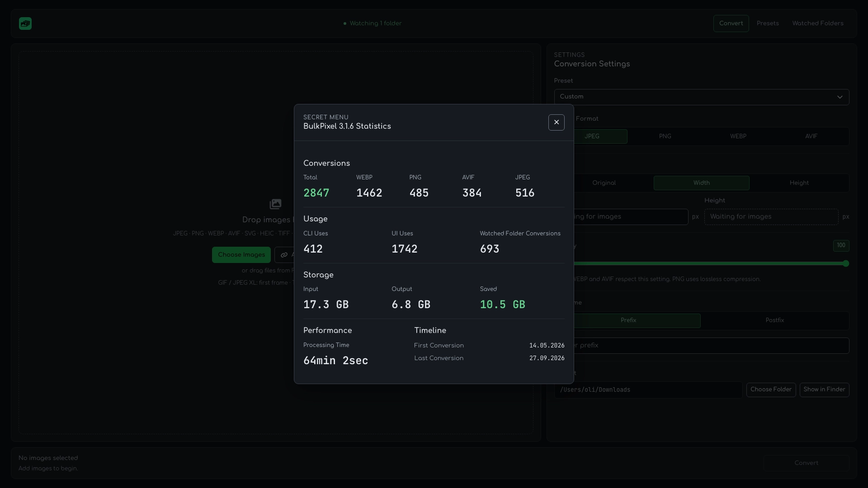The height and width of the screenshot is (488, 868).
Task: Click Choose Folder for output
Action: tap(771, 390)
